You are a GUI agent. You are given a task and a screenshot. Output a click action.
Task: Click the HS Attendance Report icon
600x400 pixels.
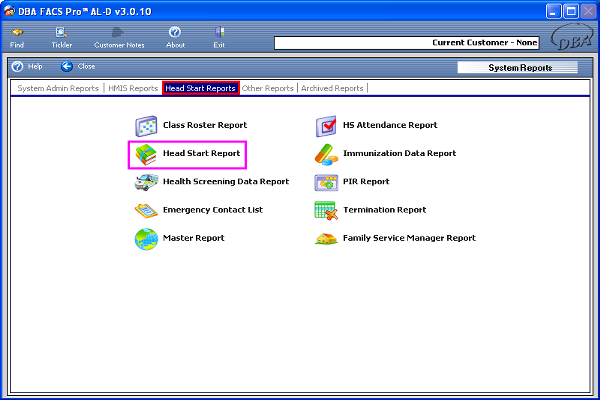click(x=327, y=126)
